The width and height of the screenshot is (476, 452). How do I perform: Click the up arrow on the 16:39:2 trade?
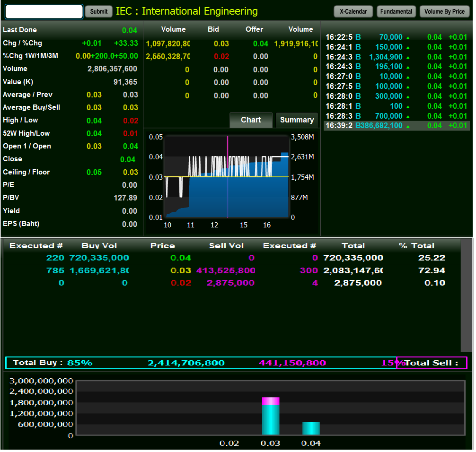pos(408,127)
